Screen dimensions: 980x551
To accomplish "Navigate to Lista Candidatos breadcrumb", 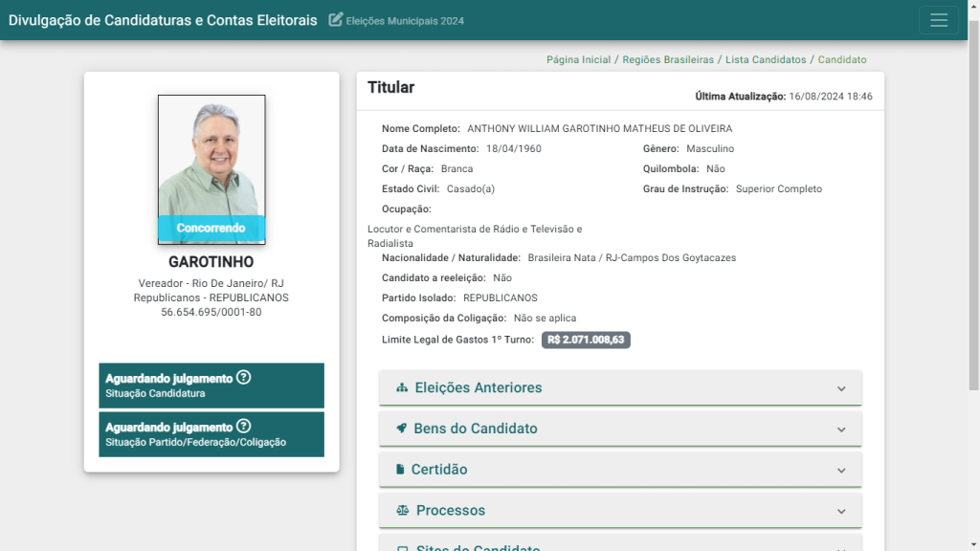I will (766, 60).
